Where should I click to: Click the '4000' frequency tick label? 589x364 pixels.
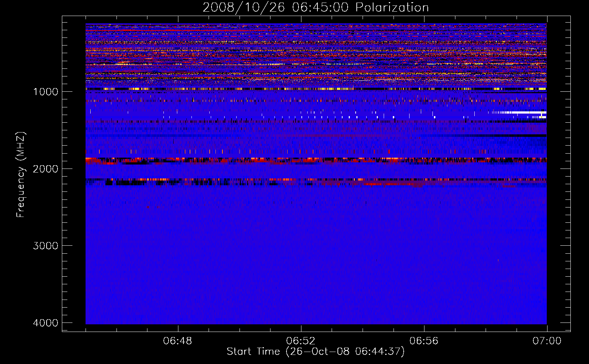[x=46, y=323]
